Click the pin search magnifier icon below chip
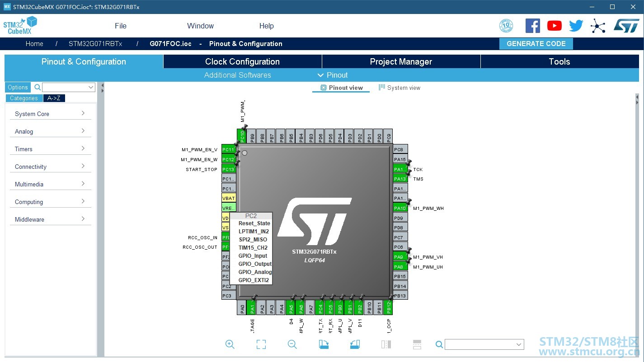The width and height of the screenshot is (644, 362). pyautogui.click(x=439, y=344)
